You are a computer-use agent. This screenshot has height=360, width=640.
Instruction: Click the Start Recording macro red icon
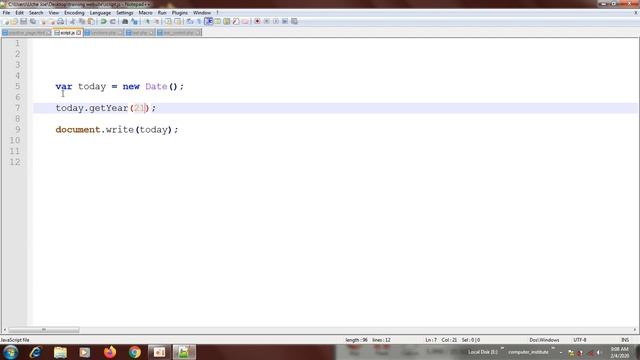[257, 21]
